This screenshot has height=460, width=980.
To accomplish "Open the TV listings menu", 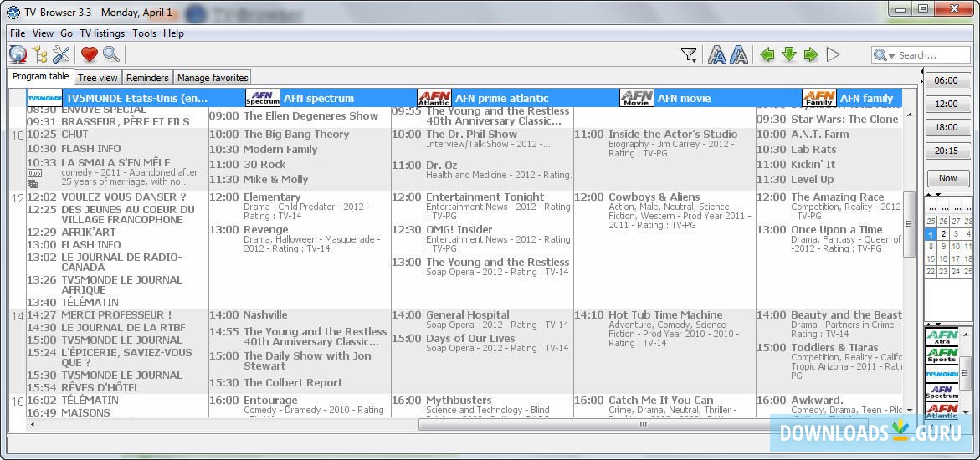I will point(102,33).
